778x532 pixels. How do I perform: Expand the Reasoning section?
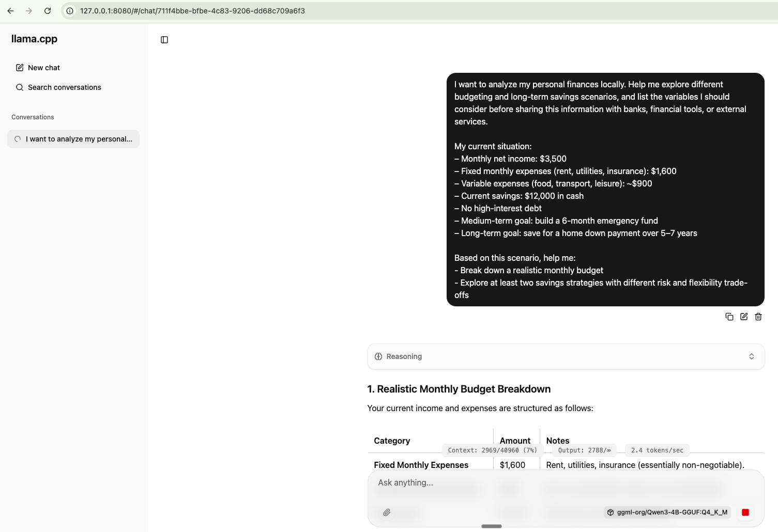[x=404, y=356]
